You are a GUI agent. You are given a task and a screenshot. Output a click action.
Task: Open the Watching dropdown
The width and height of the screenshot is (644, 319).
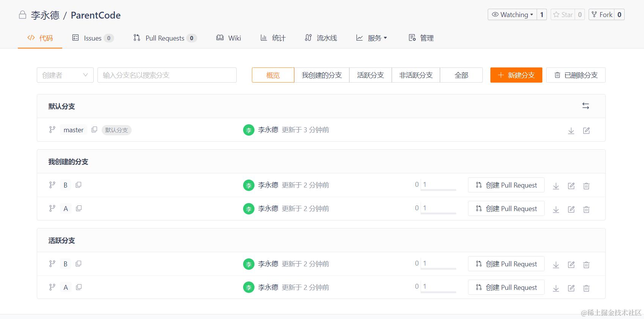512,14
